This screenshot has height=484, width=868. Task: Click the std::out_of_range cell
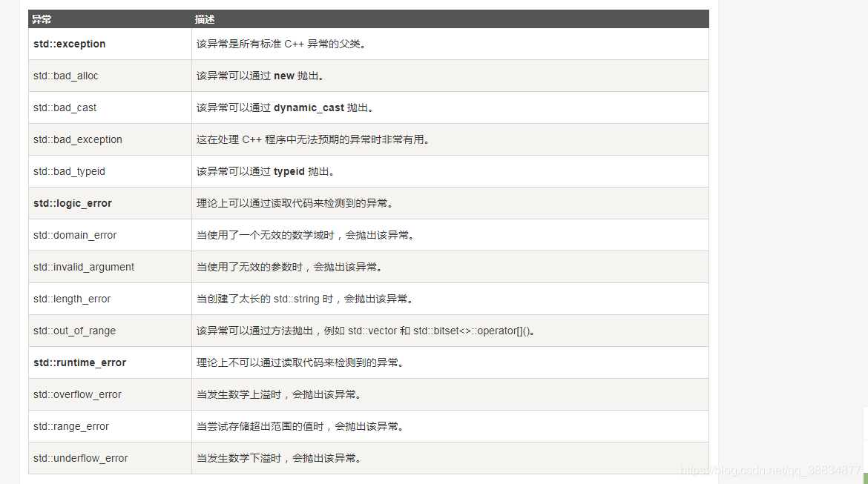point(71,331)
